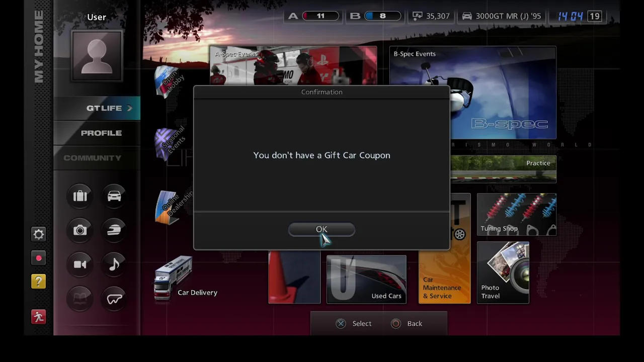Open the items suitcase icon
The height and width of the screenshot is (362, 644).
point(80,196)
